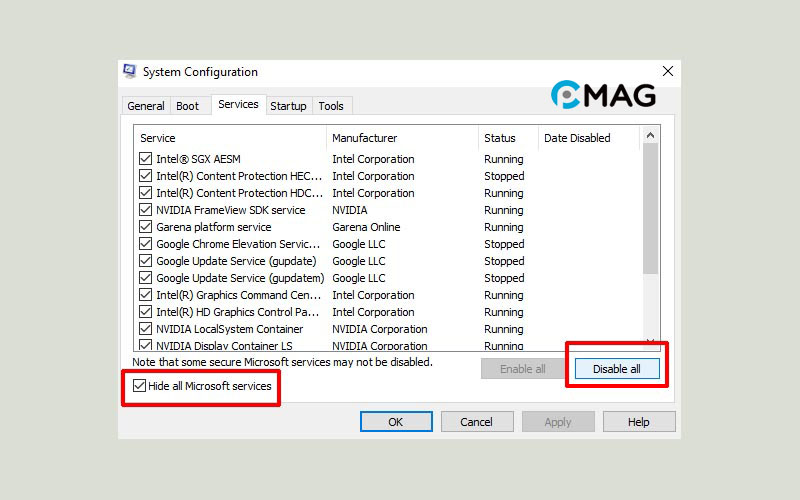The height and width of the screenshot is (500, 800).
Task: Click the scroll up arrow in services list
Action: tap(651, 135)
